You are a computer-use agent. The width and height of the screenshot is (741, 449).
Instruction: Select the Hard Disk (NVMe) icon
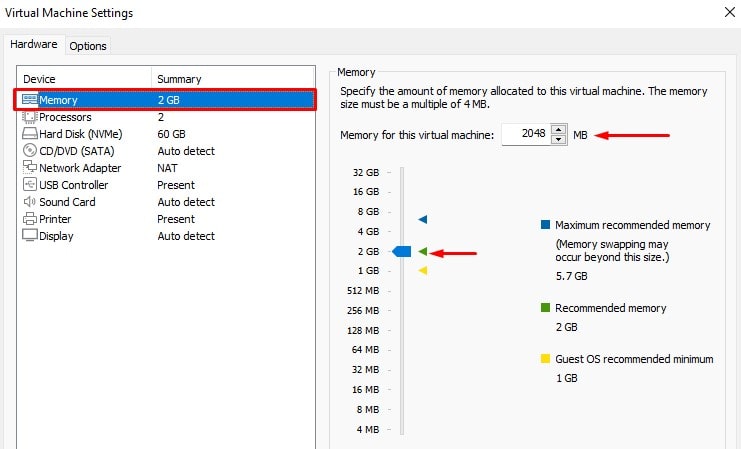point(29,134)
